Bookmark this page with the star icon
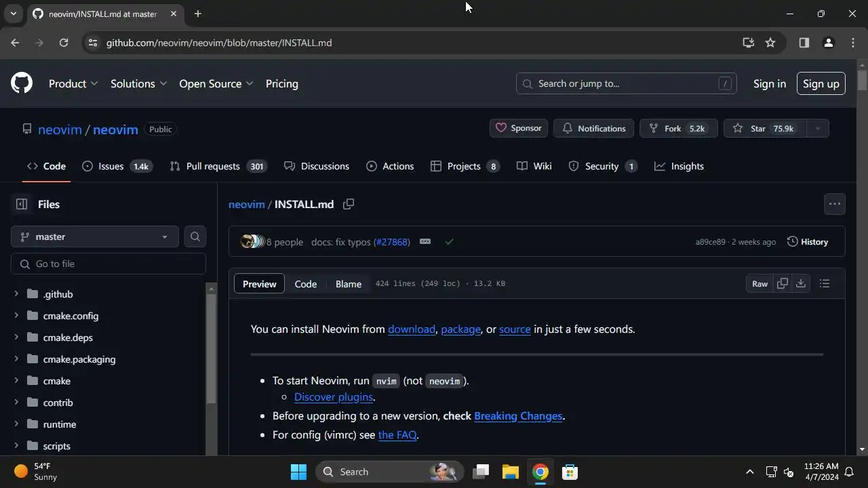The width and height of the screenshot is (868, 488). 770,43
